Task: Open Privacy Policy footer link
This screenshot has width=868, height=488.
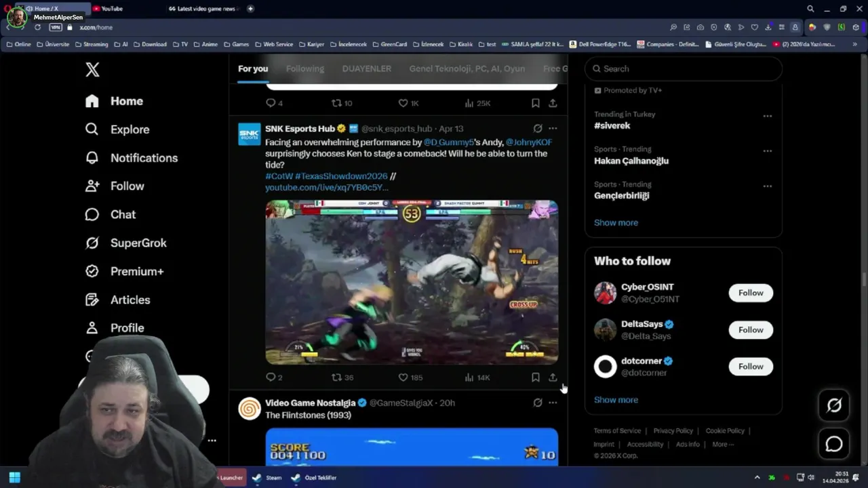Action: click(x=673, y=430)
